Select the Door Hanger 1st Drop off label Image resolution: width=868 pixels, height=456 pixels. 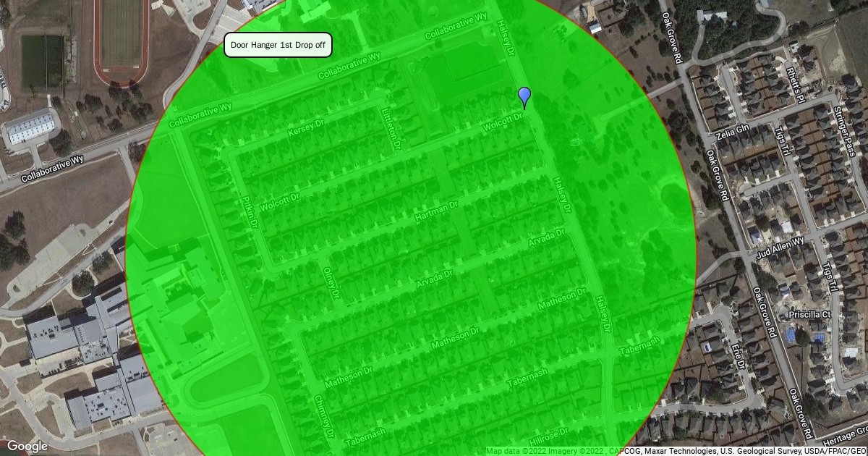click(278, 46)
